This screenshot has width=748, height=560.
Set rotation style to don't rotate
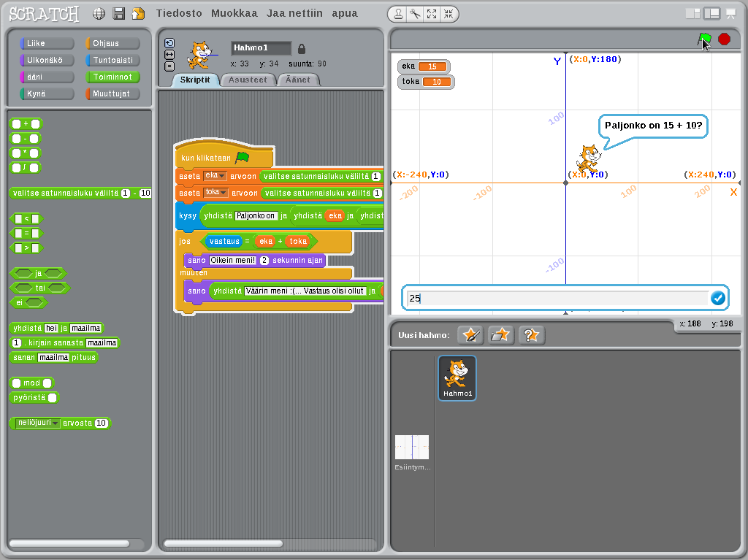coord(169,66)
